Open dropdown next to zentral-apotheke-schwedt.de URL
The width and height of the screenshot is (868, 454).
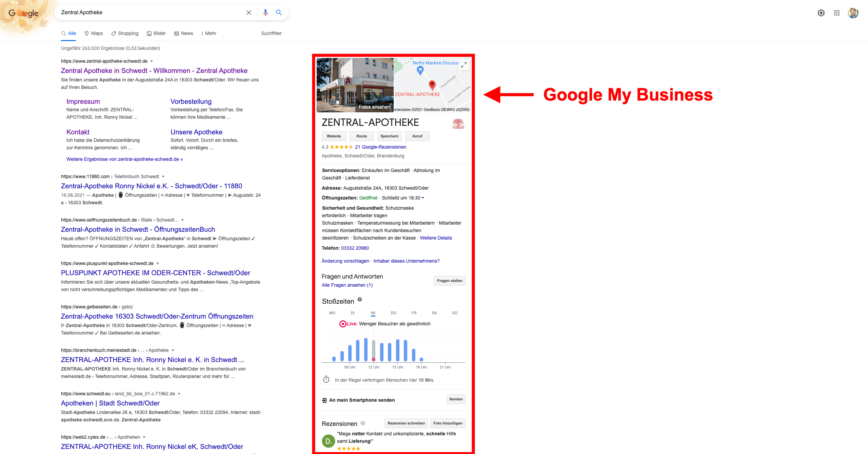coord(152,61)
